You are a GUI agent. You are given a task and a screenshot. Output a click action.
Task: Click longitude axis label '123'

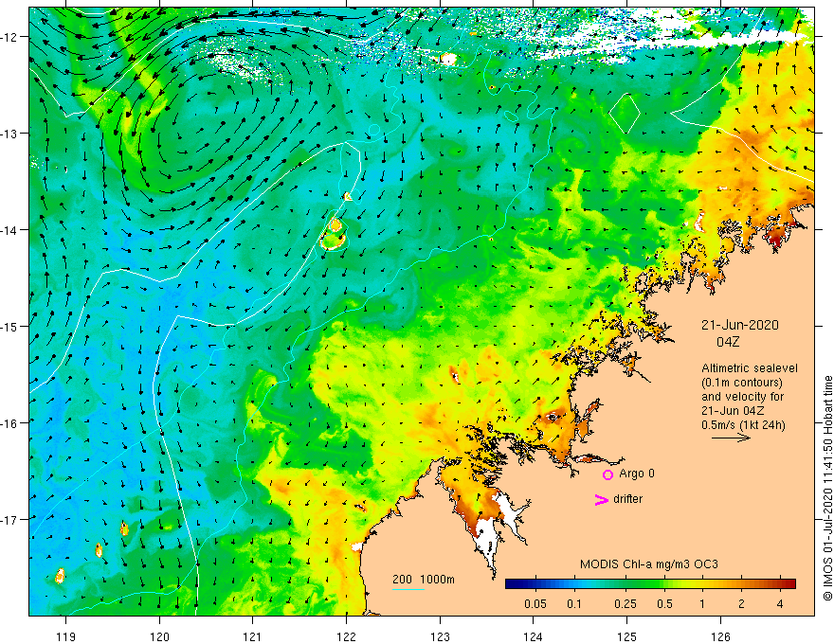point(440,636)
